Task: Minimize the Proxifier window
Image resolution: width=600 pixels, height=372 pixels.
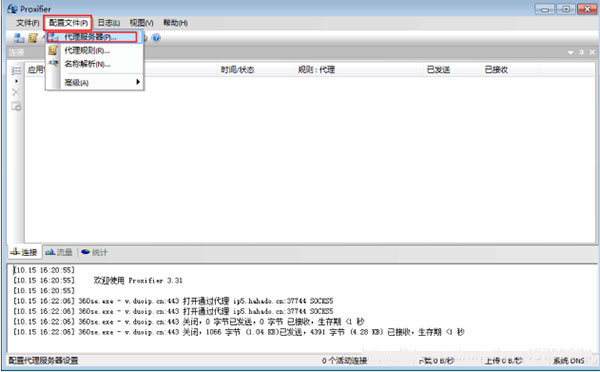Action: [545, 9]
